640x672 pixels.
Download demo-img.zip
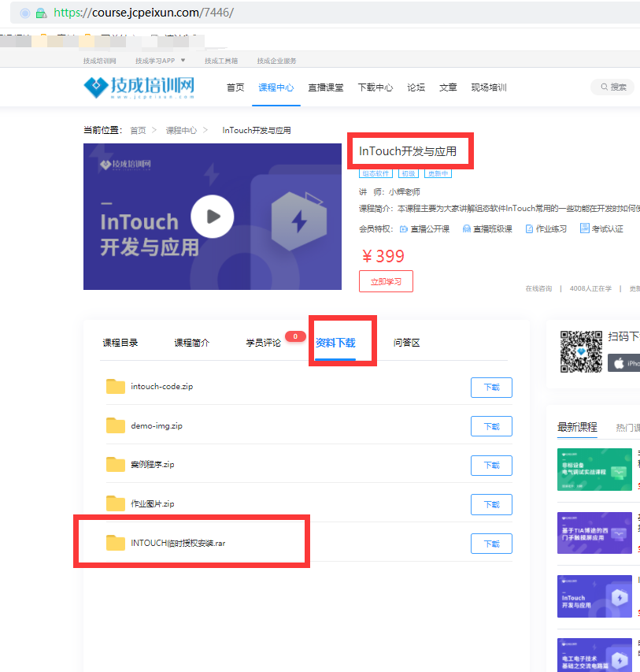(x=491, y=426)
